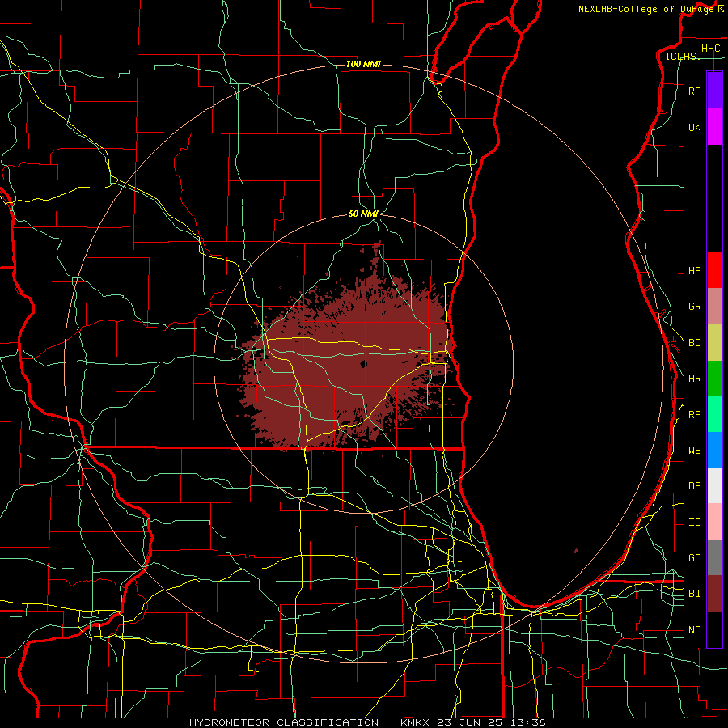Click the 50 NMI range ring label
Screen dimensions: 728x728
tap(363, 214)
